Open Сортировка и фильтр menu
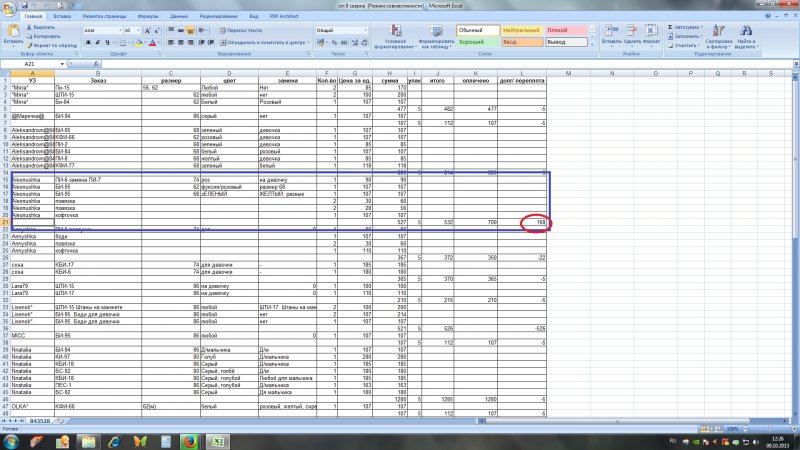Image resolution: width=800 pixels, height=450 pixels. click(719, 36)
